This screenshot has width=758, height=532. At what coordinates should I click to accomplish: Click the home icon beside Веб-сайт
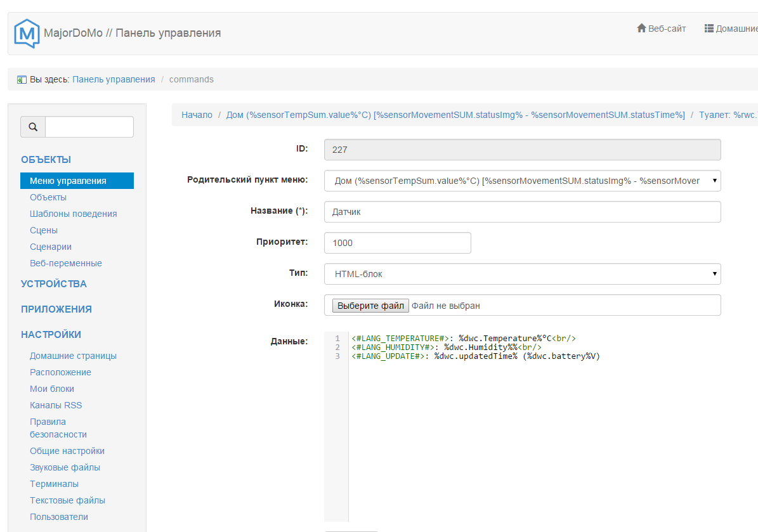(641, 29)
